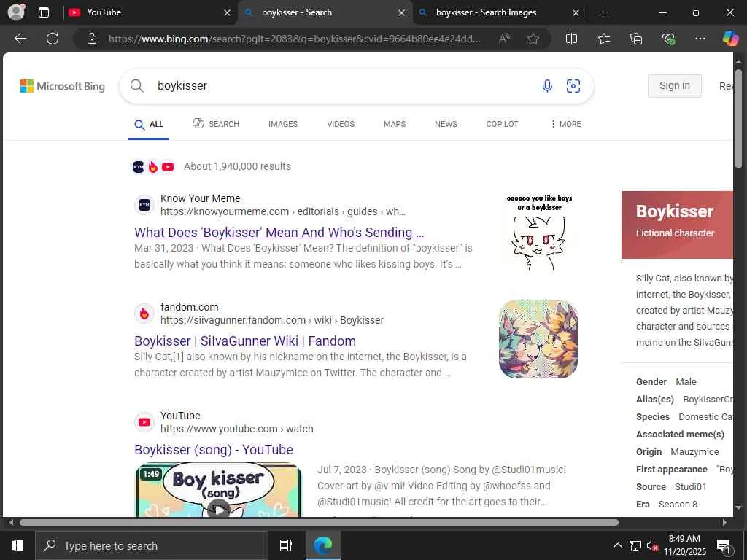The width and height of the screenshot is (747, 560).
Task: Open the Read aloud icon in address bar
Action: [504, 39]
